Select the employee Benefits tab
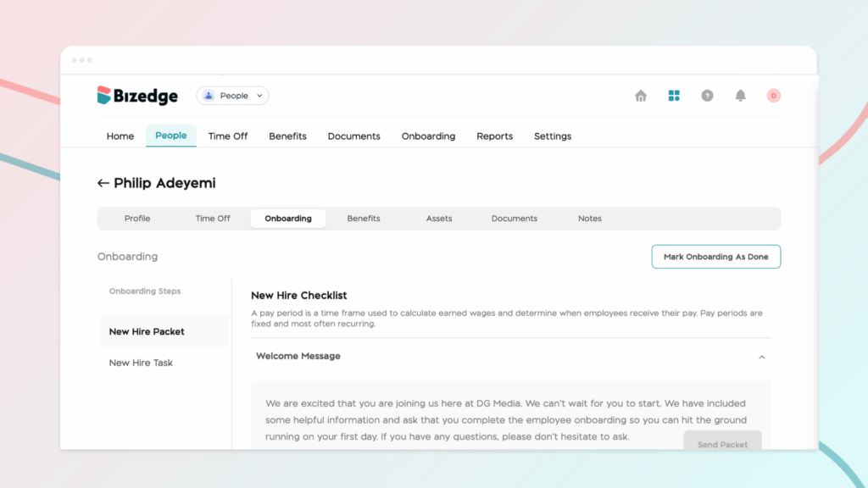The width and height of the screenshot is (868, 488). coord(364,219)
